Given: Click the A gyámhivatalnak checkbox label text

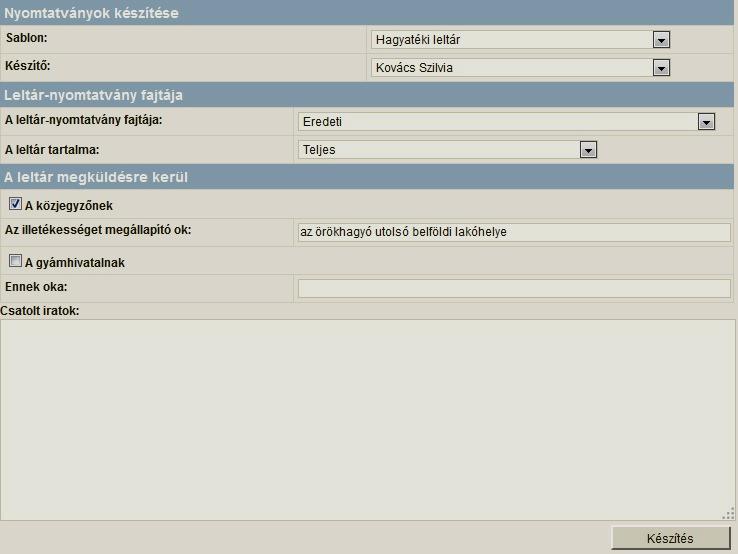Looking at the screenshot, I should click(x=75, y=262).
